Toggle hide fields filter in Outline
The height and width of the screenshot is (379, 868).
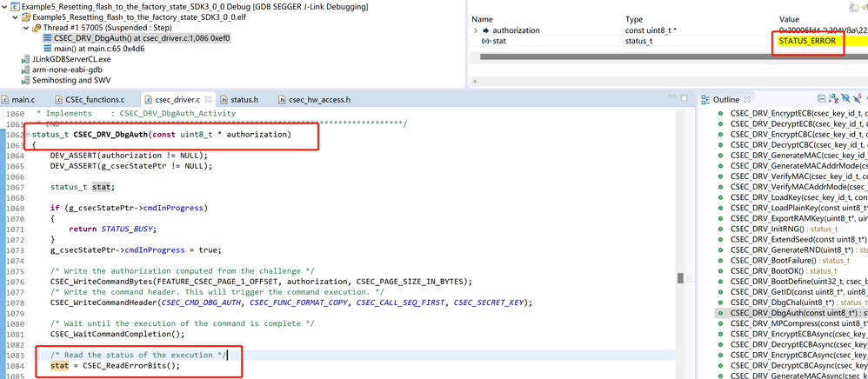click(x=845, y=99)
